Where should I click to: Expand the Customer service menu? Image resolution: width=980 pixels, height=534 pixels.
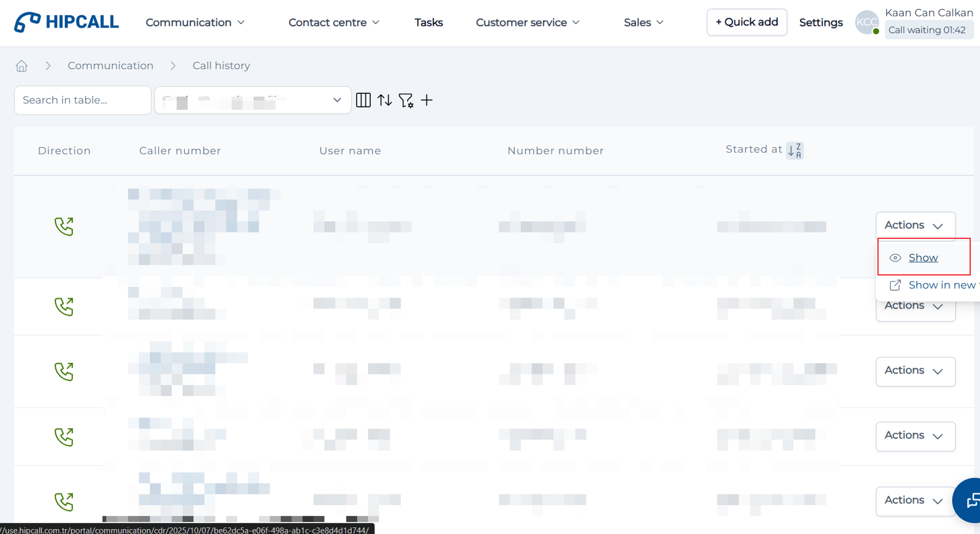tap(527, 23)
